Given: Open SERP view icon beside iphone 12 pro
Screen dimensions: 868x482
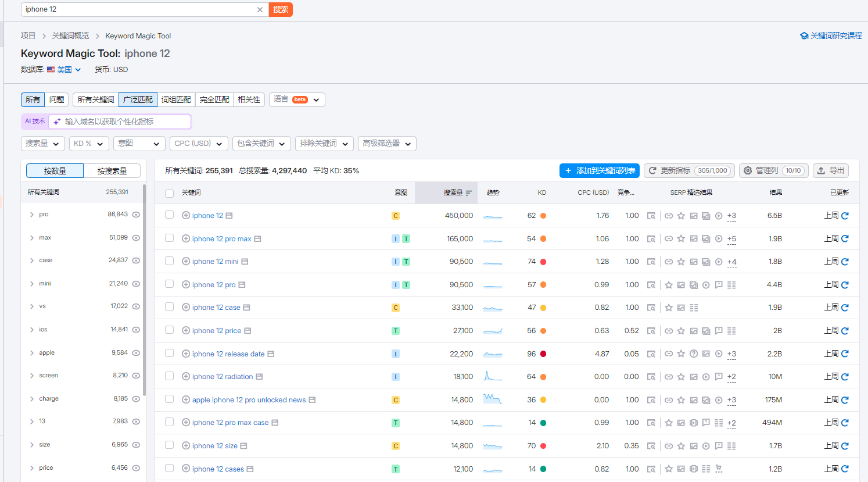Looking at the screenshot, I should pyautogui.click(x=651, y=285).
